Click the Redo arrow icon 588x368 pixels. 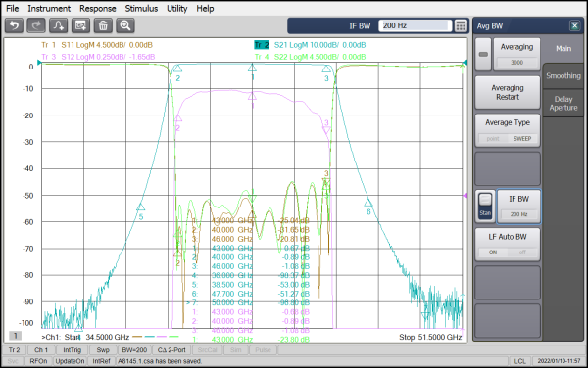36,25
